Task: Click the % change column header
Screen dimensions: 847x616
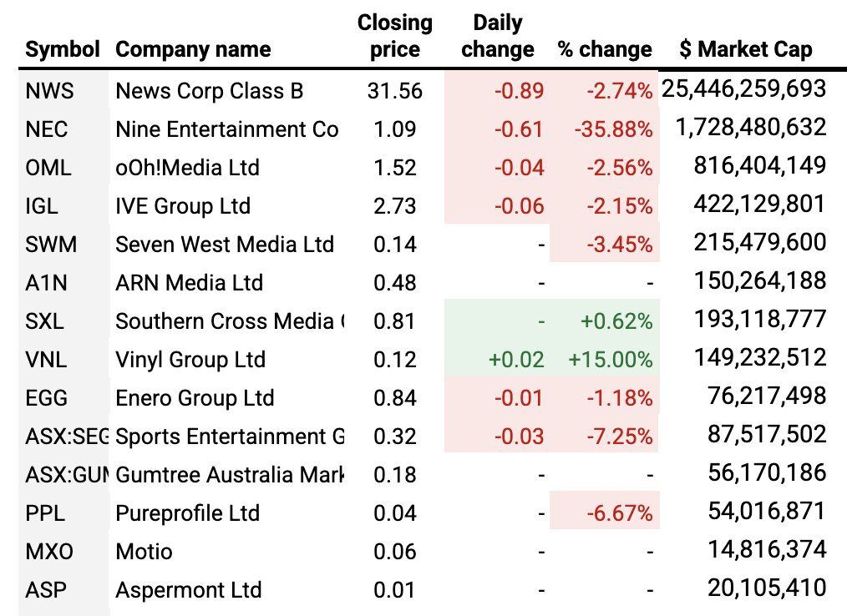Action: pyautogui.click(x=605, y=49)
